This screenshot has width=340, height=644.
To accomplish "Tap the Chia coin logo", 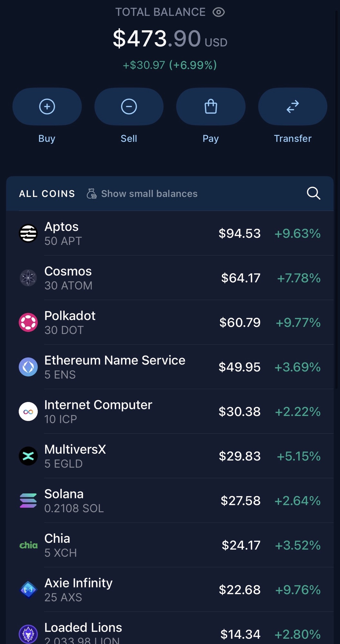I will click(28, 545).
